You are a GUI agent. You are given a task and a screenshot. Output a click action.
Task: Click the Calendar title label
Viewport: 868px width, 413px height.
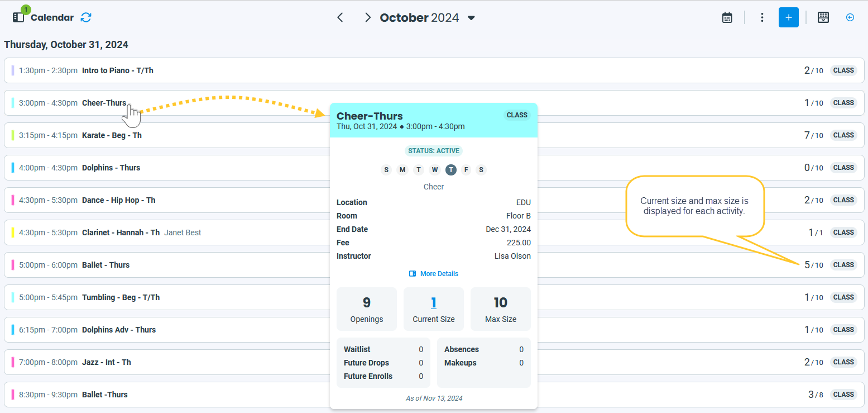[52, 17]
